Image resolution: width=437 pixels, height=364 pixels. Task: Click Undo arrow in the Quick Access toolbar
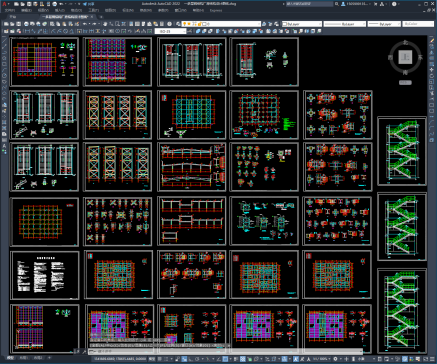click(x=61, y=4)
